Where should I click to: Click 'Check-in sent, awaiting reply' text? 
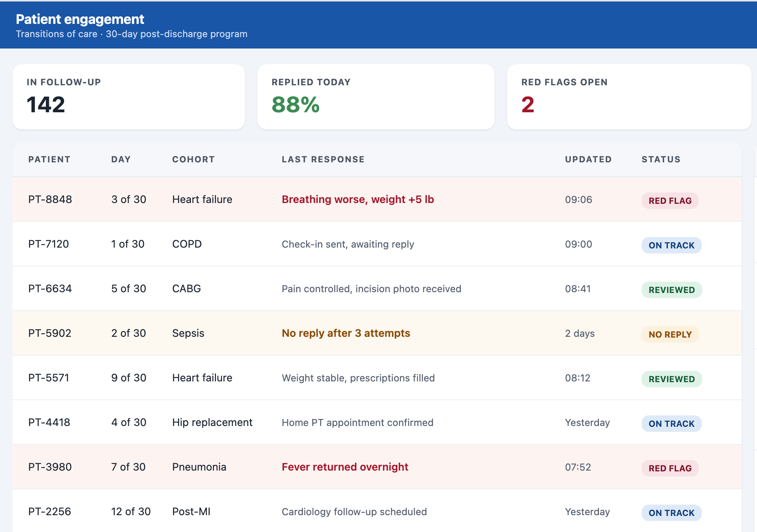(x=348, y=244)
